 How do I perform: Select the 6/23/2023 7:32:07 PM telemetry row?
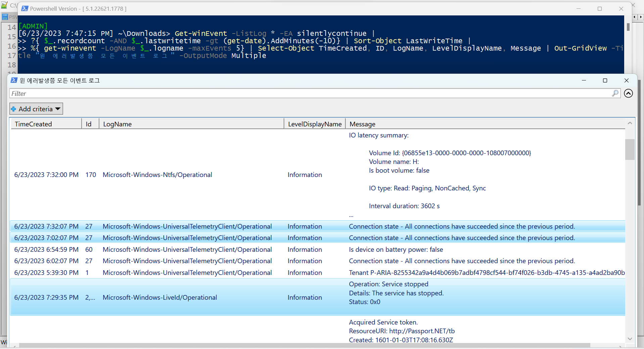click(x=317, y=226)
